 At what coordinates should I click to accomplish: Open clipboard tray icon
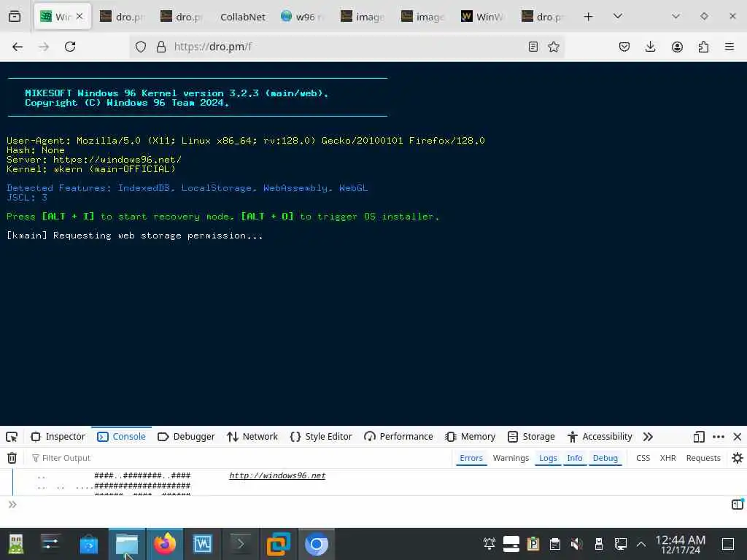(554, 544)
